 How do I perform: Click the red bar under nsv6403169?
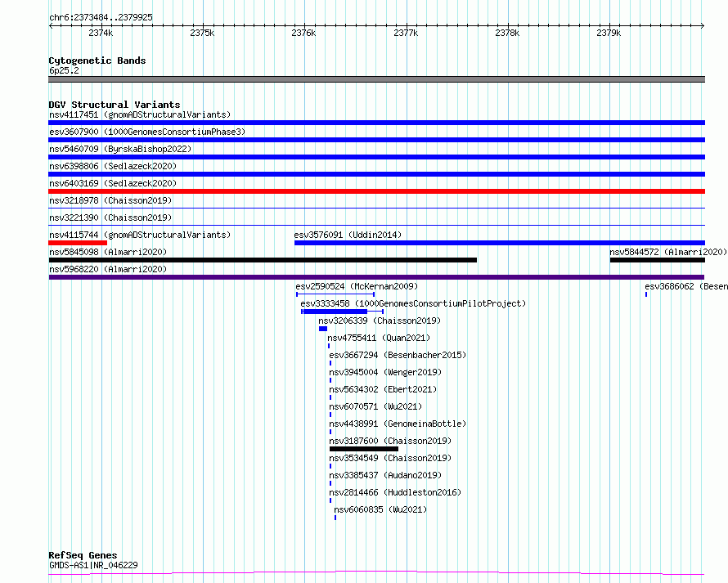(376, 191)
